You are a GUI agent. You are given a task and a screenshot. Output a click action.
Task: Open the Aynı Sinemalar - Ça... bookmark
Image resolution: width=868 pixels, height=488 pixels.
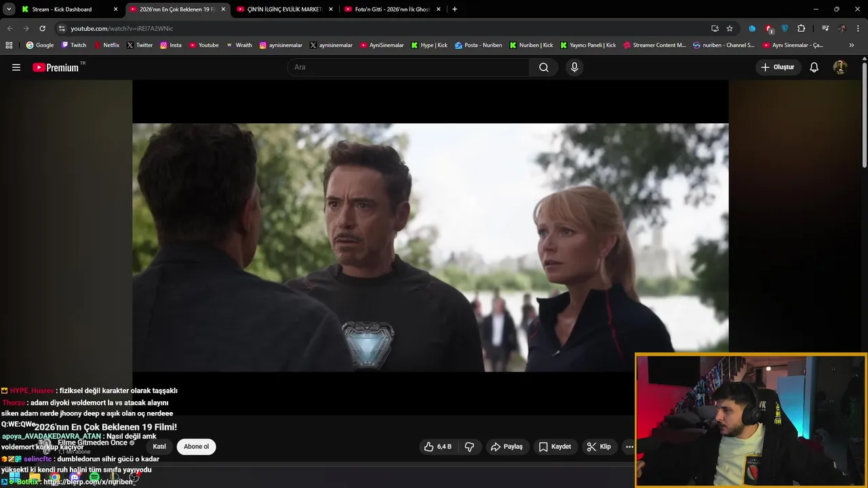[x=793, y=45]
